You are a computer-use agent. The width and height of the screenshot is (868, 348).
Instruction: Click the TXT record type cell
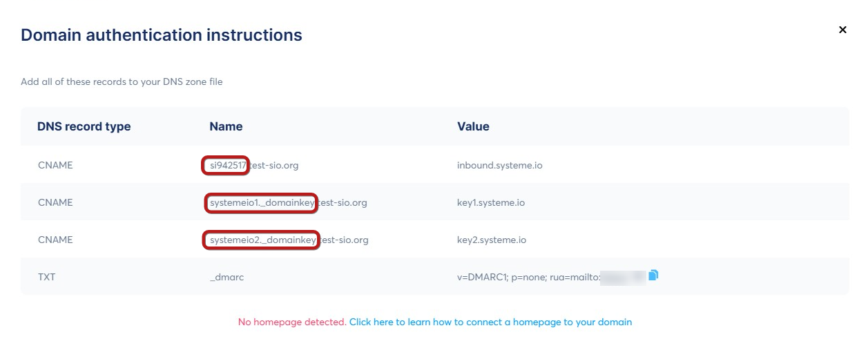click(x=46, y=278)
